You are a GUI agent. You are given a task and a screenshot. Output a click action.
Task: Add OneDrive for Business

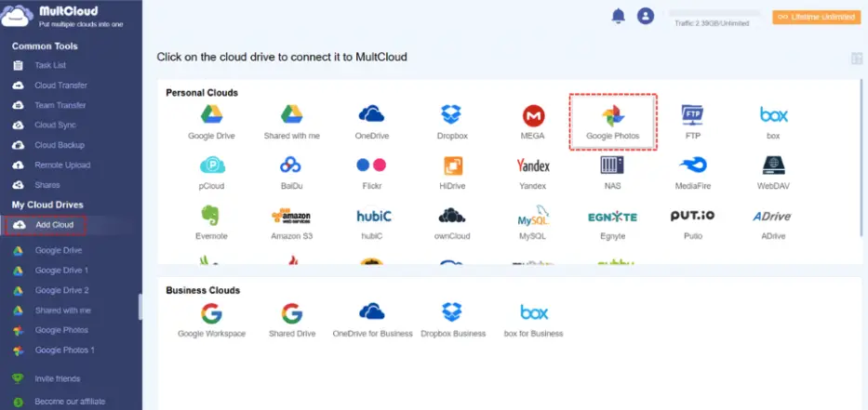click(372, 320)
